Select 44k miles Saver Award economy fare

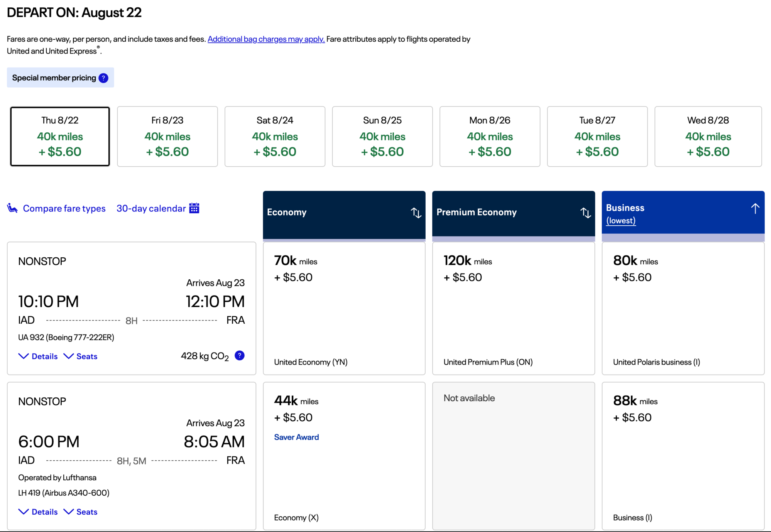click(344, 455)
